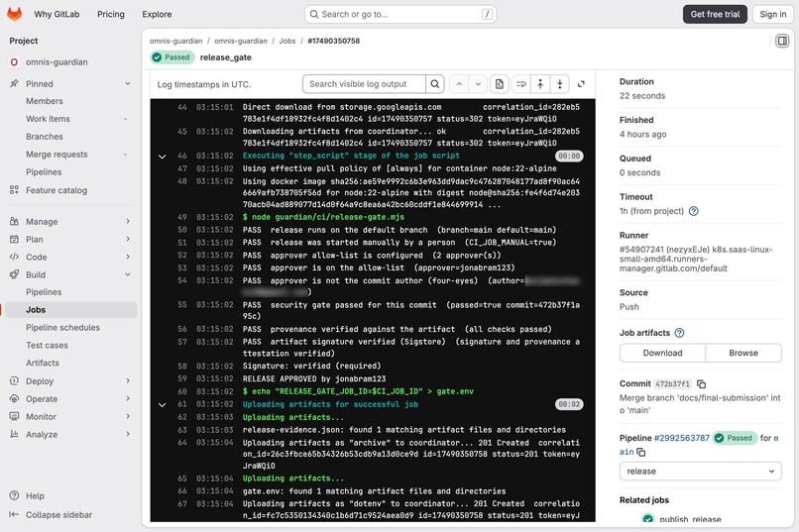Screen dimensions: 799x532
Task: Jump to top of job log
Action: 540,84
